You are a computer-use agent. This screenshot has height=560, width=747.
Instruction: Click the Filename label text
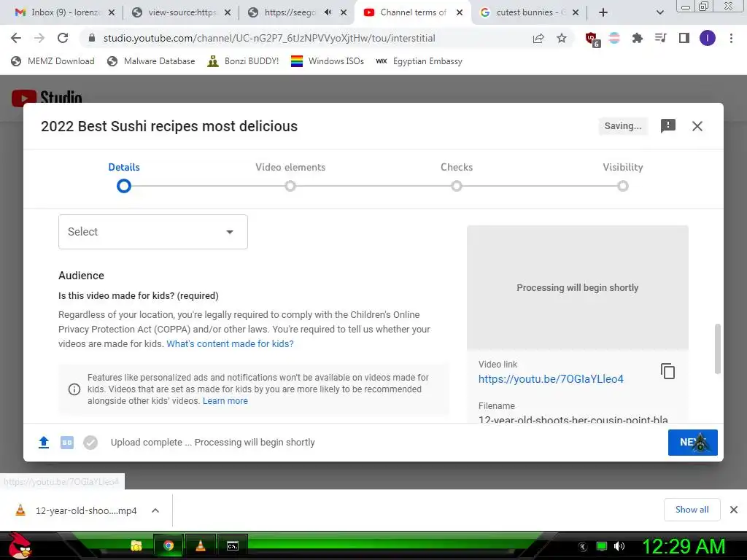coord(496,405)
